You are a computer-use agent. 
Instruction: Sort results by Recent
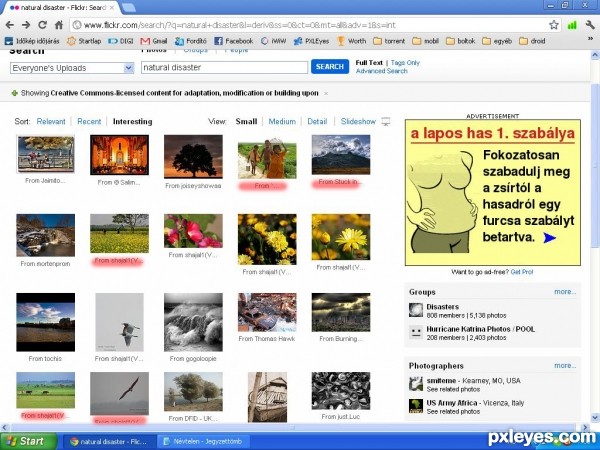coord(89,122)
